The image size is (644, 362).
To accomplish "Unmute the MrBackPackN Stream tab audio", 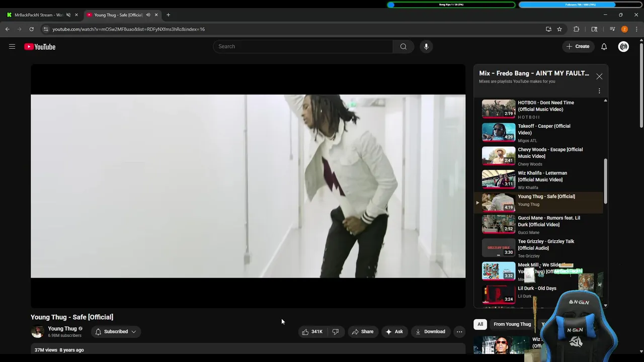I will click(68, 15).
